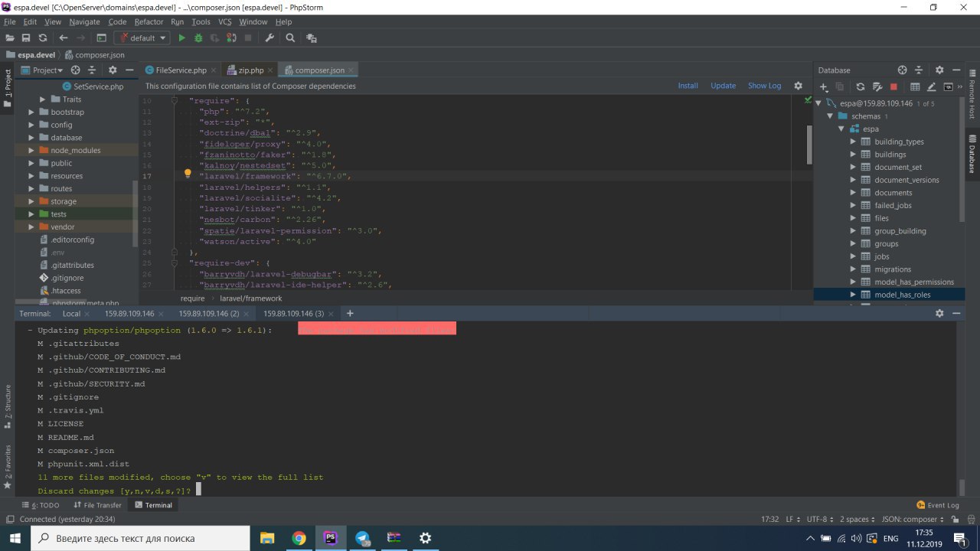Click the Synchronize icon in main toolbar

click(43, 37)
